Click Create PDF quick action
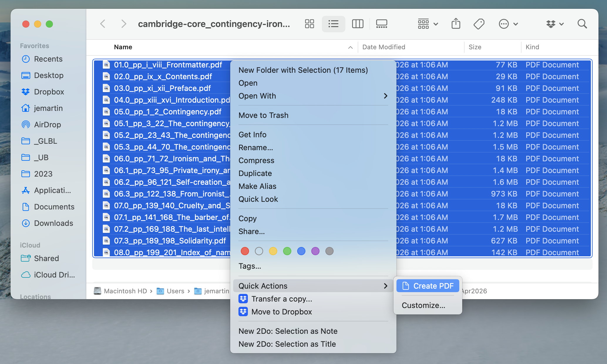 tap(428, 286)
